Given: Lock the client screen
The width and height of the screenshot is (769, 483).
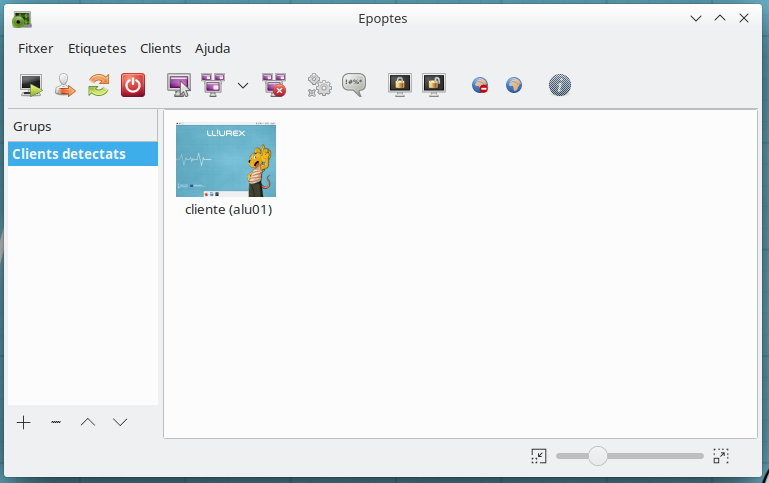Looking at the screenshot, I should click(x=400, y=85).
